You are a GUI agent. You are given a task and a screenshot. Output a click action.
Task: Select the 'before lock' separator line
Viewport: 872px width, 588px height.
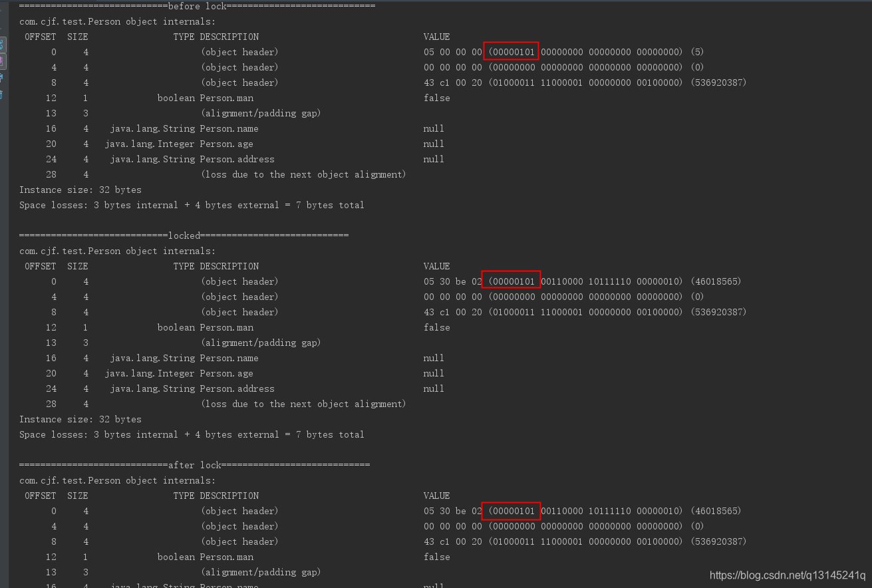pos(197,6)
